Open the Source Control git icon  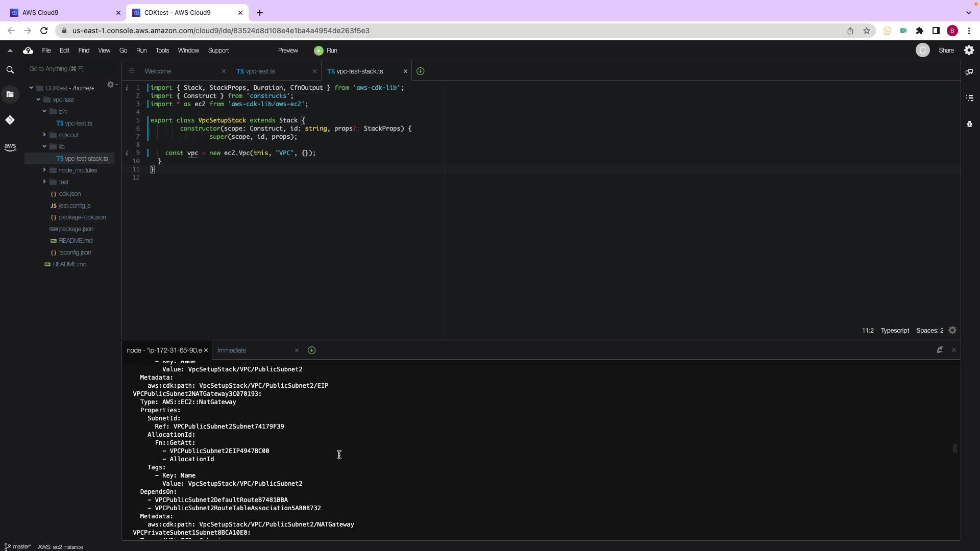[10, 120]
